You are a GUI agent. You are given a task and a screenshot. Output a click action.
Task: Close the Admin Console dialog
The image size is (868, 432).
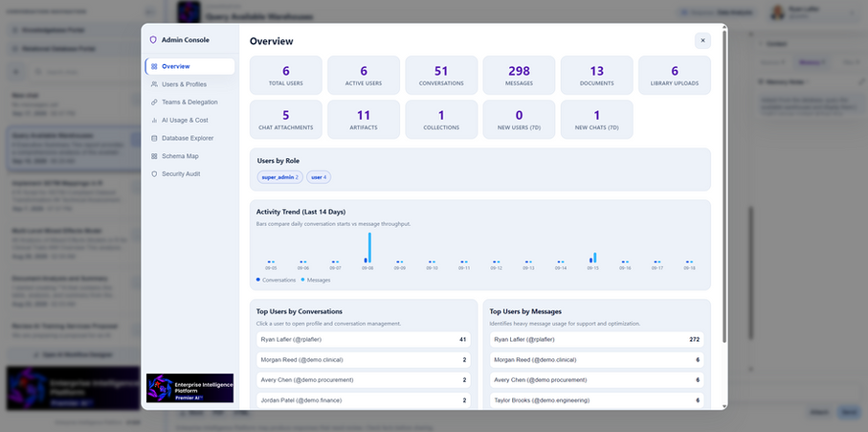(x=703, y=40)
